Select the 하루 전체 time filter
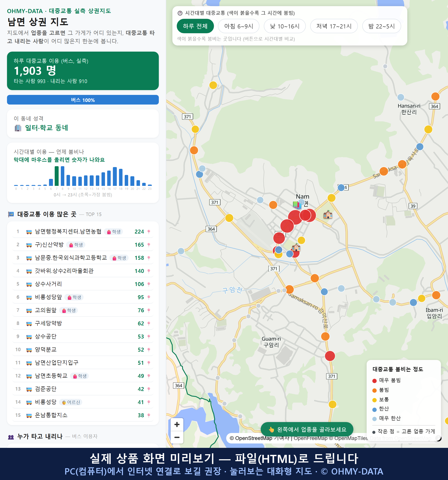This screenshot has height=480, width=448. [195, 26]
